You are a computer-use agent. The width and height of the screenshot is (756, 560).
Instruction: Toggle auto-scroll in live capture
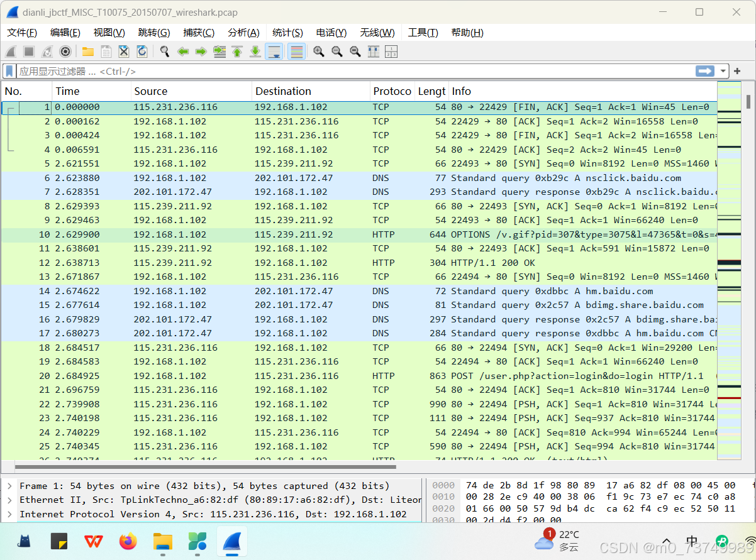click(x=274, y=52)
